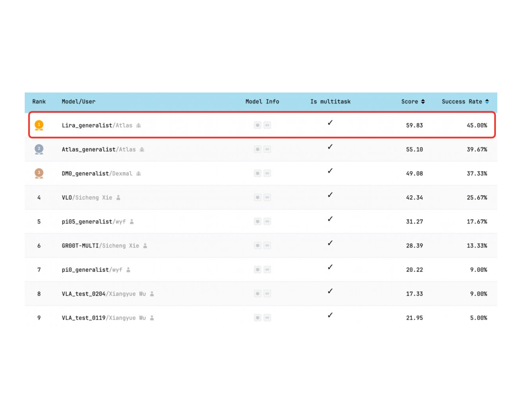Open model cube icon for Atlas_generalist
Image resolution: width=522 pixels, height=420 pixels.
click(258, 149)
